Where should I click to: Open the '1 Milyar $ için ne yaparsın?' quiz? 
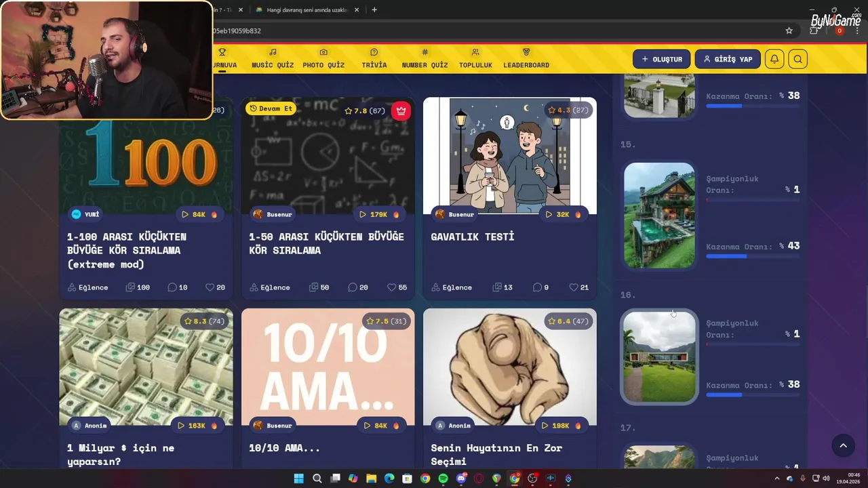tap(121, 455)
